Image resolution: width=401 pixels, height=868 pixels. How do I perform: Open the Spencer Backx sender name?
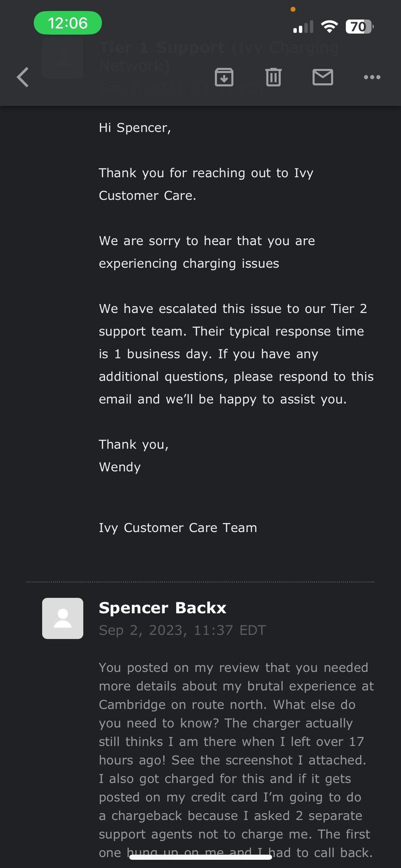tap(162, 608)
